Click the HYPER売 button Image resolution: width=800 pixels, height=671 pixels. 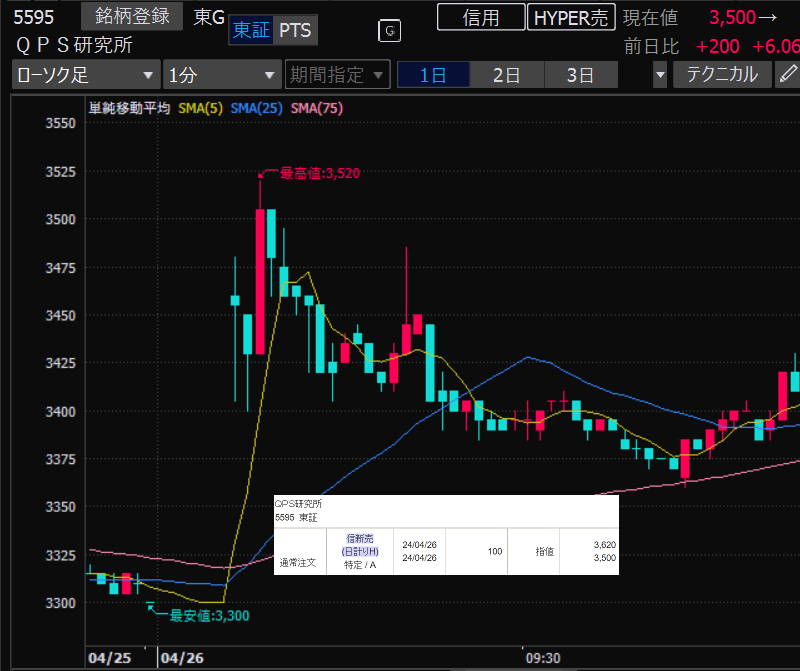pos(571,17)
